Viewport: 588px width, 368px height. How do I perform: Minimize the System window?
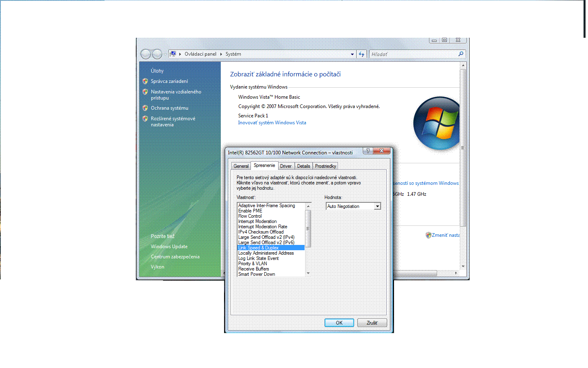pos(434,40)
